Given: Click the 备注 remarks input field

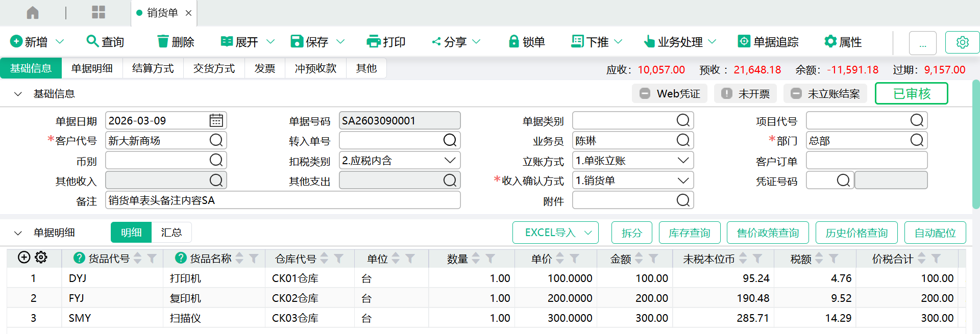Looking at the screenshot, I should tap(282, 200).
